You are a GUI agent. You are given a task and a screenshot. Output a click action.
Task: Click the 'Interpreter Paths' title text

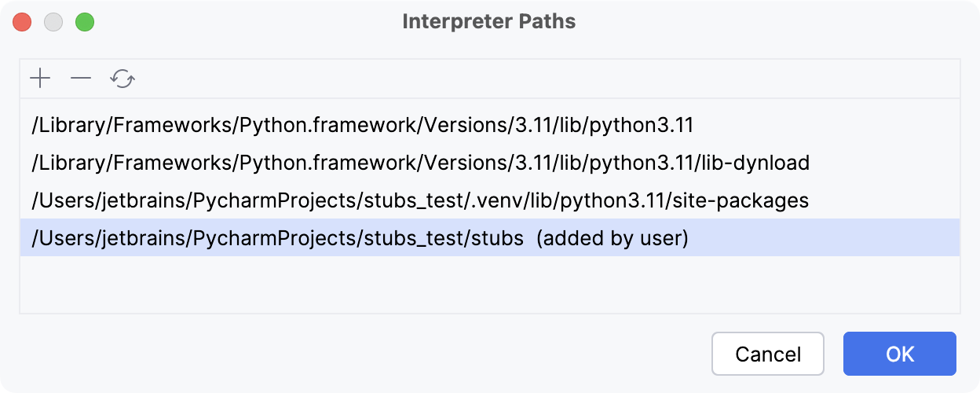(489, 22)
